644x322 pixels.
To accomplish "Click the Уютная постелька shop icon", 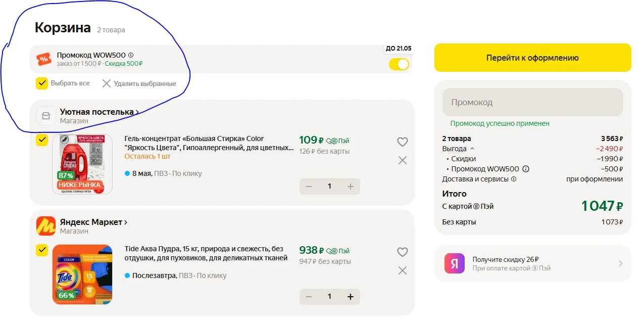I will [46, 116].
